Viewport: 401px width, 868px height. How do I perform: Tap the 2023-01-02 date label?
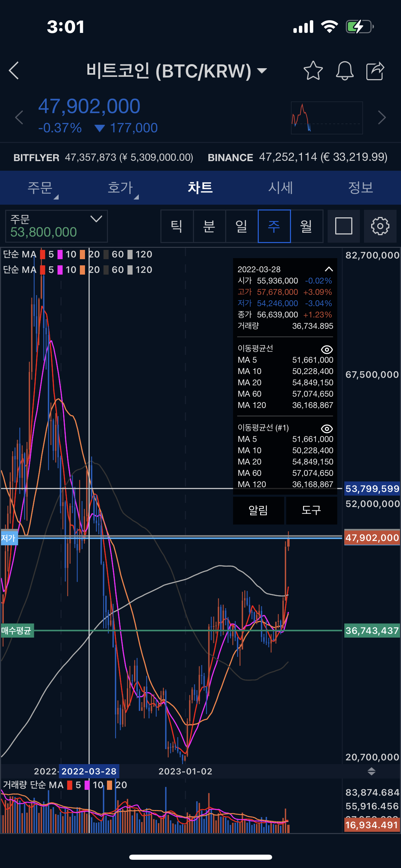[185, 771]
